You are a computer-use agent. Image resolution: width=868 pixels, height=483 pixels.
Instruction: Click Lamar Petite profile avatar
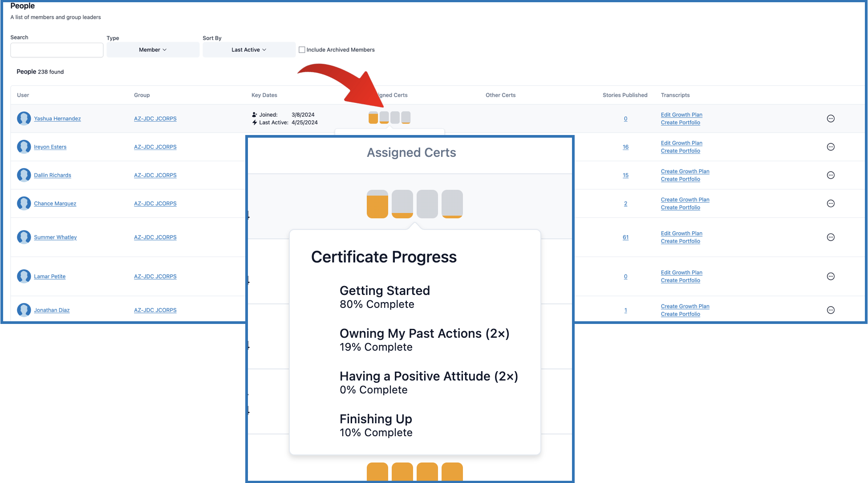(24, 276)
